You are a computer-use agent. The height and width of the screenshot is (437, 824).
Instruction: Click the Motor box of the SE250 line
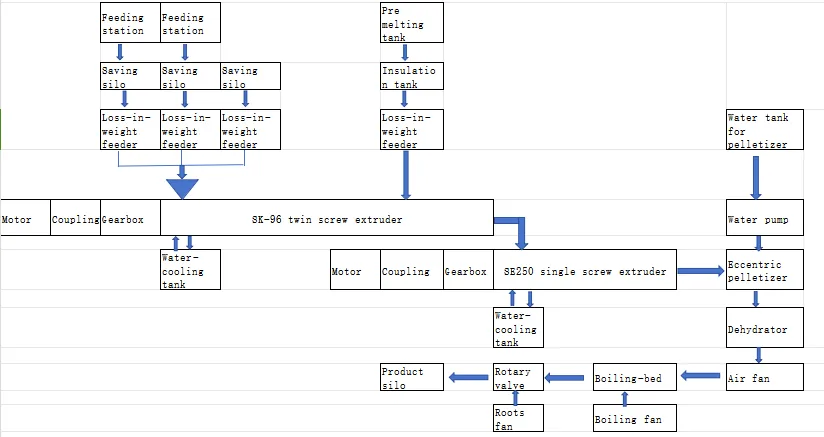(x=355, y=269)
